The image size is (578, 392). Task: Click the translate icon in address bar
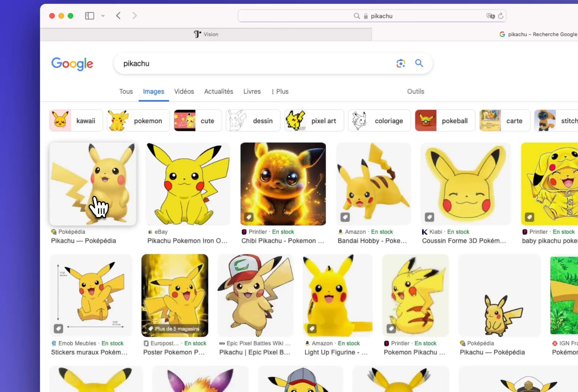coord(491,16)
